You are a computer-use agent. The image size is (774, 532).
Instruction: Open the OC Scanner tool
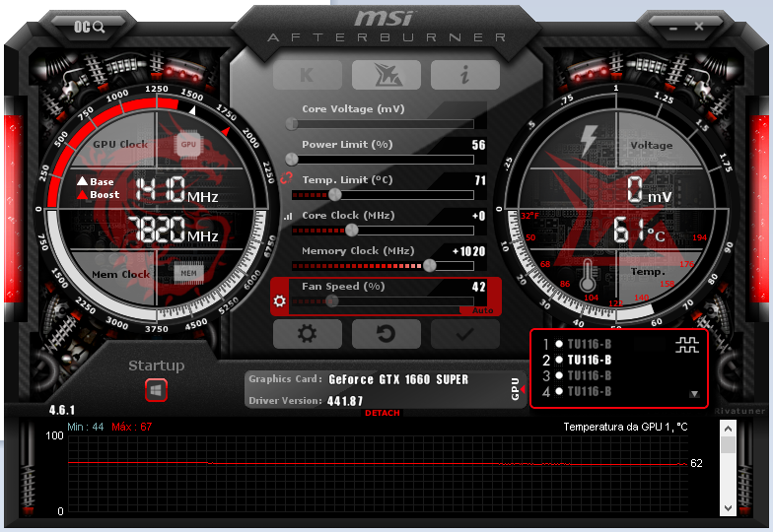coord(90,27)
